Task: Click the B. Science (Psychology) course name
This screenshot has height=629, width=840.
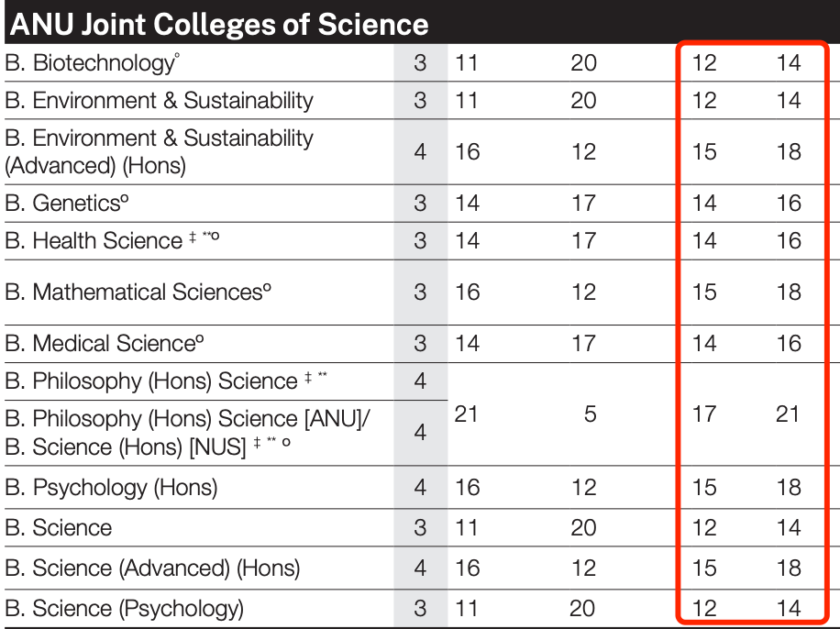Action: point(125,608)
